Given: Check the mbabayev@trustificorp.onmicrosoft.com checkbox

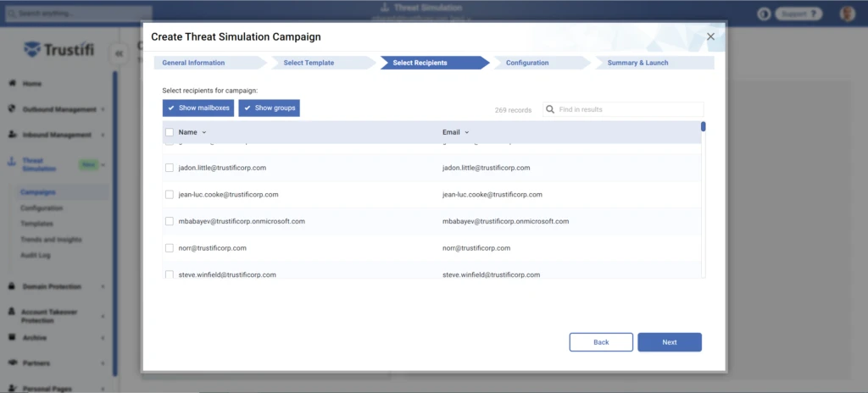Looking at the screenshot, I should [x=170, y=221].
